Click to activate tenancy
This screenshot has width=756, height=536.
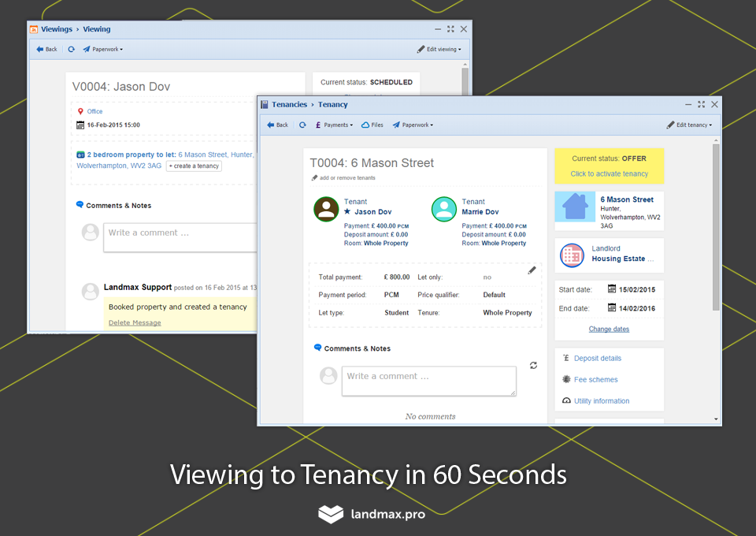click(610, 173)
